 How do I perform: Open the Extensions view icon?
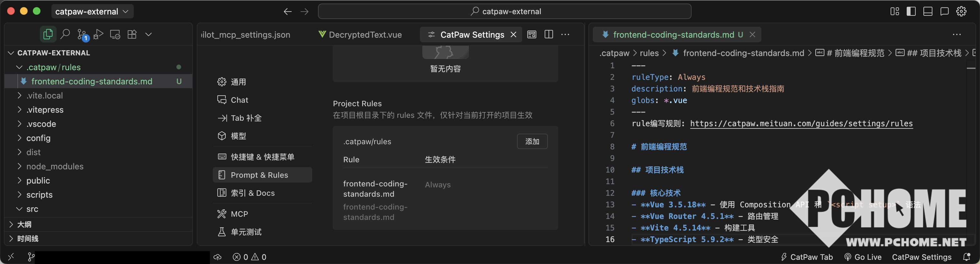click(x=132, y=34)
